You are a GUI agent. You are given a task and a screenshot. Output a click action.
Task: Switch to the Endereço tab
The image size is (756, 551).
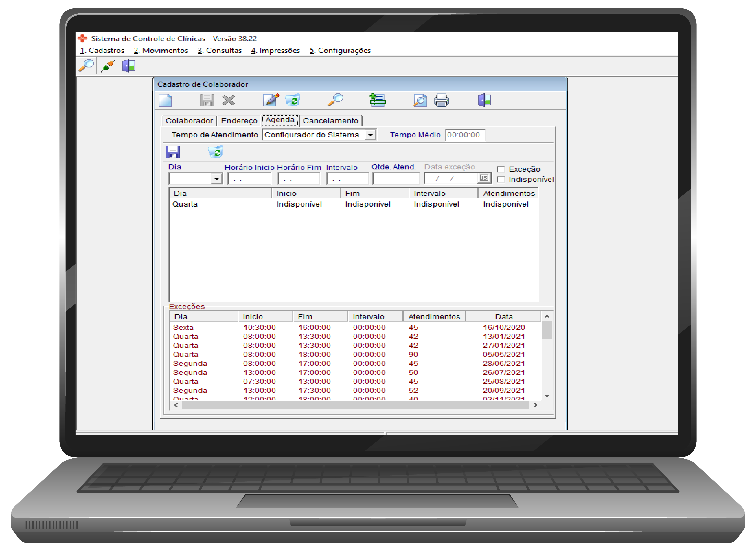click(239, 121)
